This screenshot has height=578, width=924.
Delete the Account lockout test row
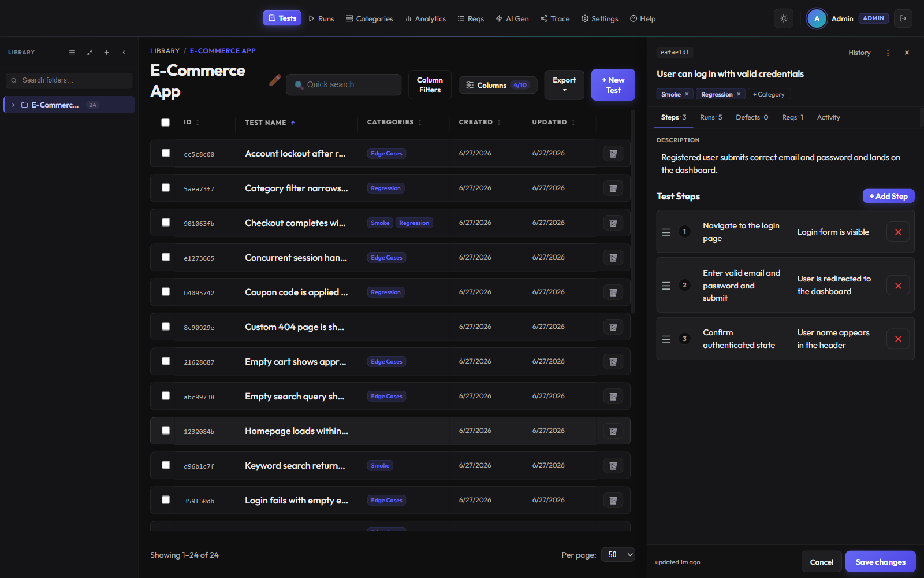tap(613, 154)
